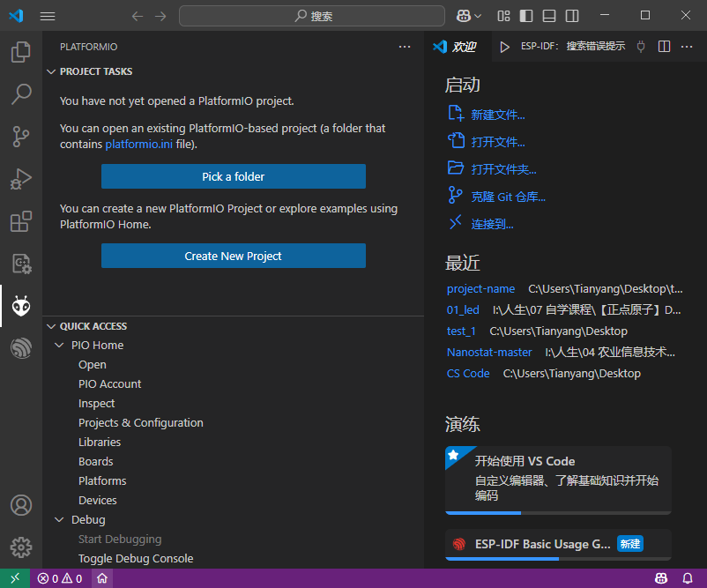Select Open under PIO Home
Image resolution: width=707 pixels, height=588 pixels.
pyautogui.click(x=233, y=365)
